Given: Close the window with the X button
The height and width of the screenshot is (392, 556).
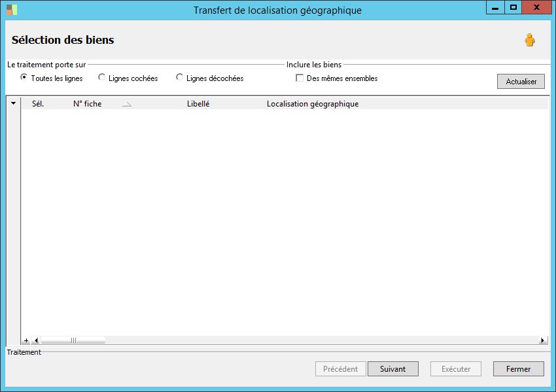Looking at the screenshot, I should [x=536, y=7].
